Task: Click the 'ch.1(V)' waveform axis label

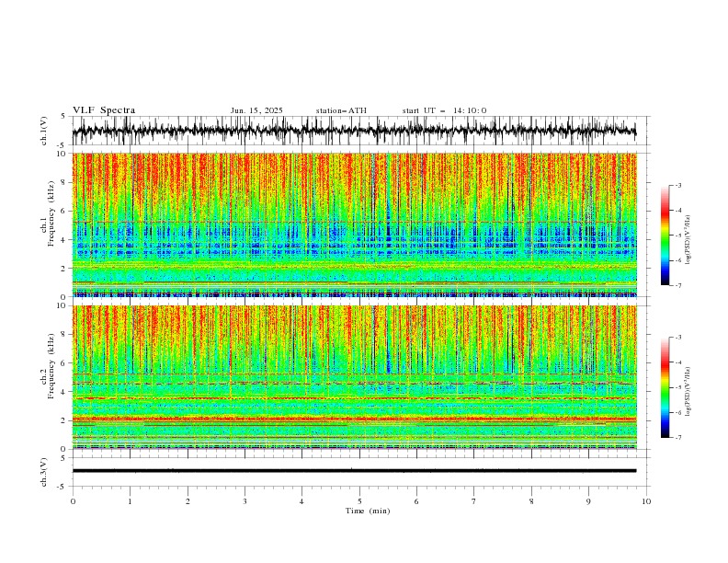Action: point(44,131)
